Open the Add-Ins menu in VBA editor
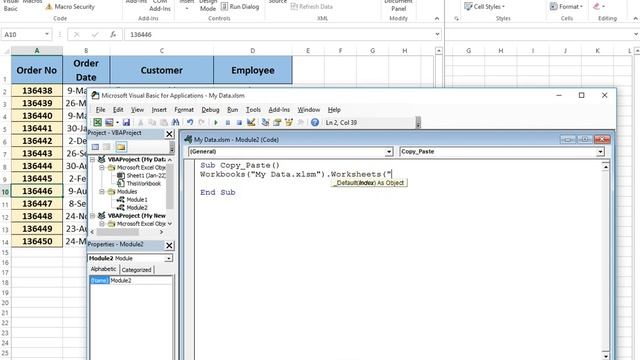 [279, 110]
